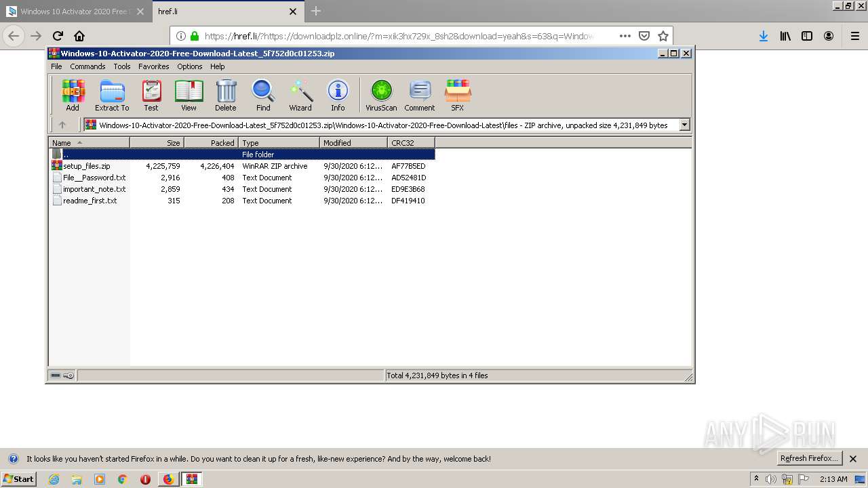
Task: Open the Firefox Library icon
Action: 785,36
